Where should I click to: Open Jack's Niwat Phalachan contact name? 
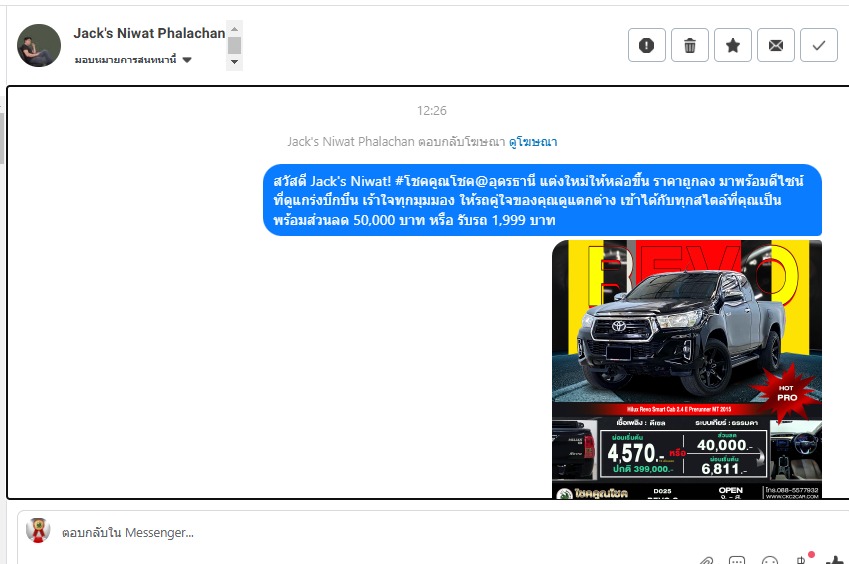tap(149, 33)
